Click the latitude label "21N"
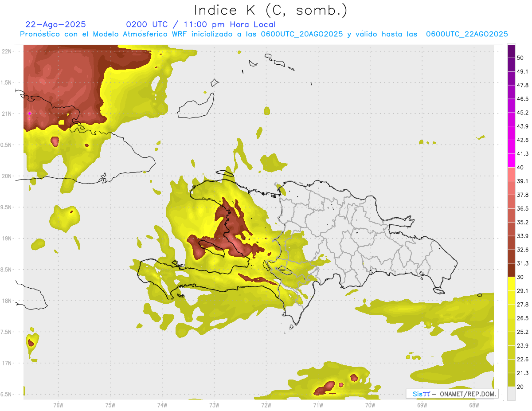This screenshot has width=532, height=411. coord(7,114)
